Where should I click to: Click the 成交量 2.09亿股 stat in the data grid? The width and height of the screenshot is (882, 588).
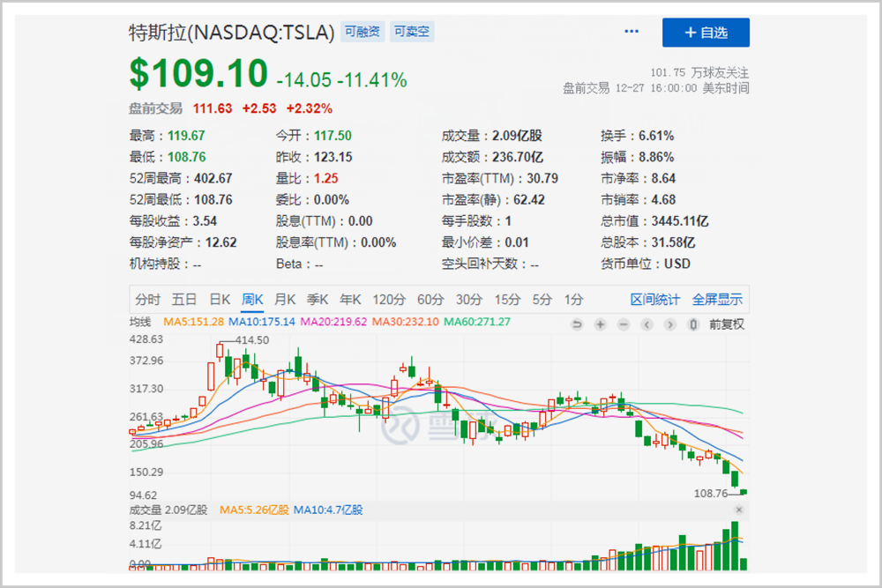pos(491,136)
